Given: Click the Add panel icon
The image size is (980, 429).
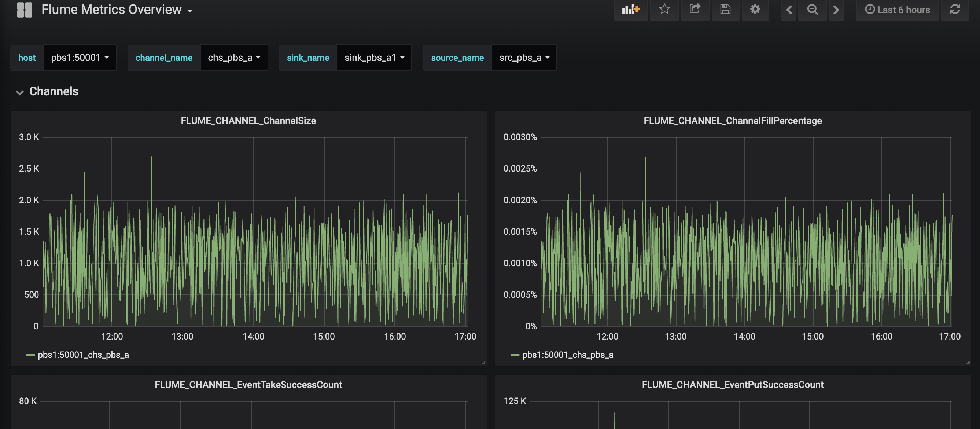Looking at the screenshot, I should [630, 10].
